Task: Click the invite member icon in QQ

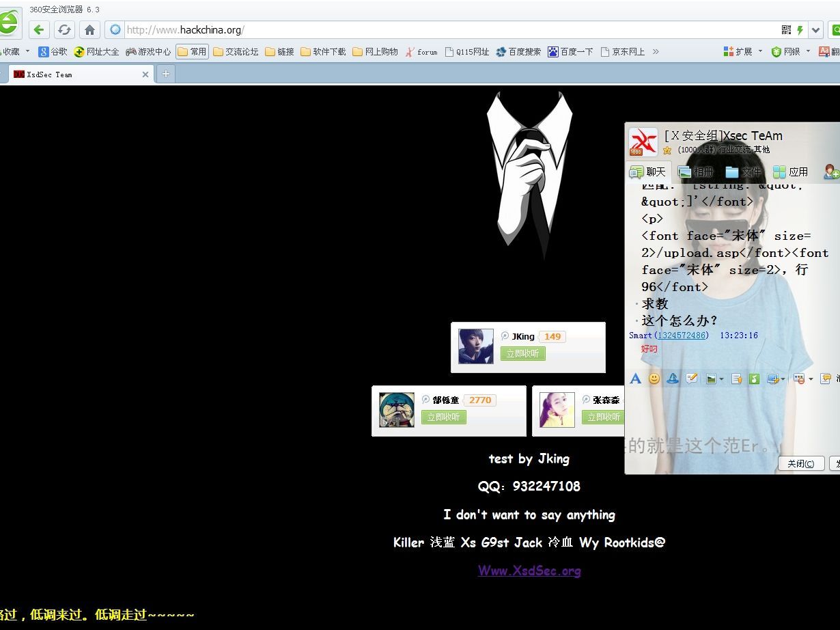Action: pyautogui.click(x=831, y=172)
